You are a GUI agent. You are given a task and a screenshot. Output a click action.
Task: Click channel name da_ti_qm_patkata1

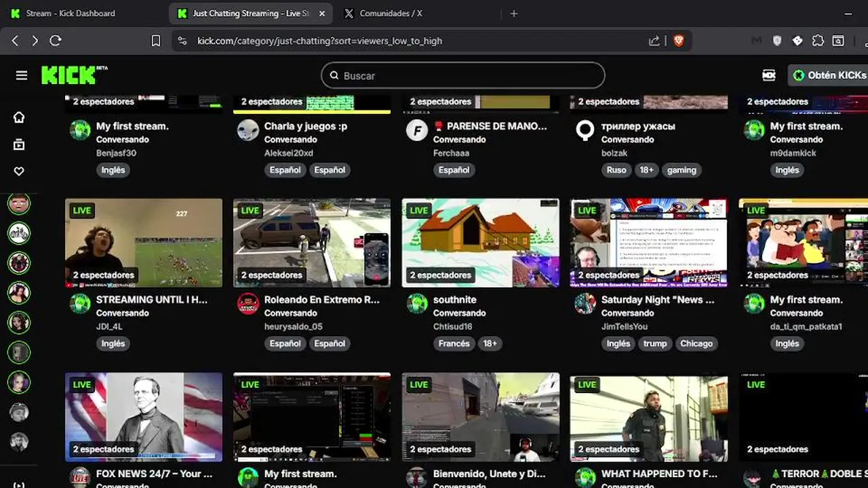pos(806,327)
